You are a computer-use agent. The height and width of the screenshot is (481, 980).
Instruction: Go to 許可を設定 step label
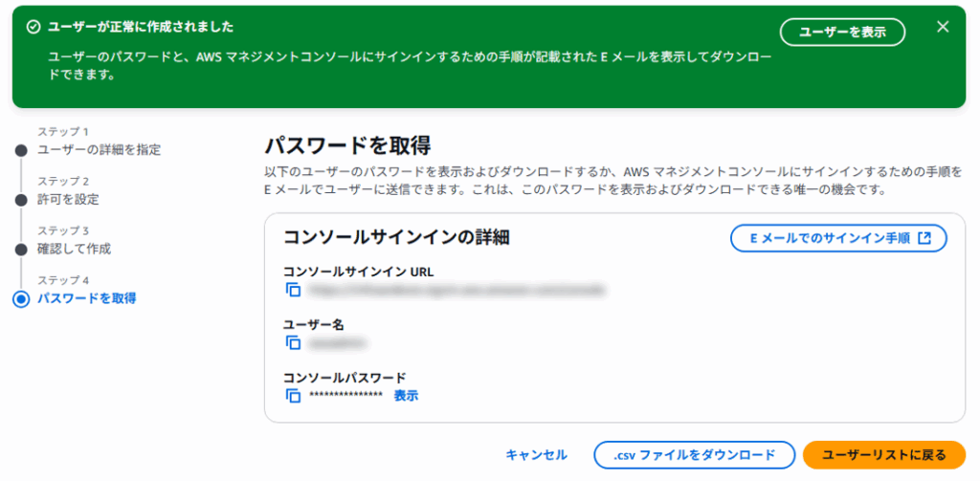click(68, 200)
